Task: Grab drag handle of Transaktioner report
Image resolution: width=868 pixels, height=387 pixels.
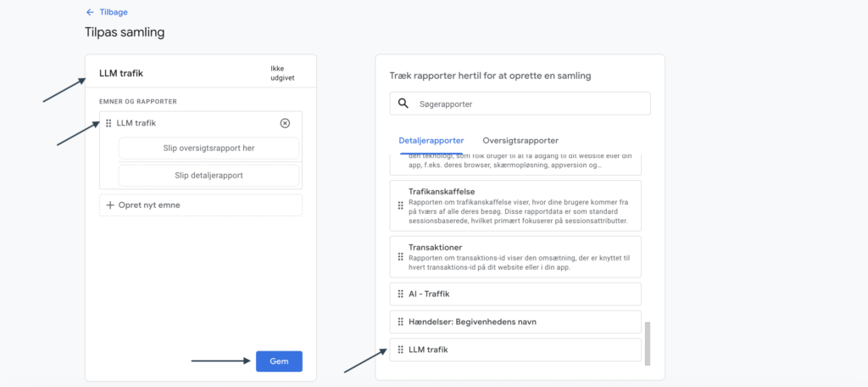Action: (x=400, y=257)
